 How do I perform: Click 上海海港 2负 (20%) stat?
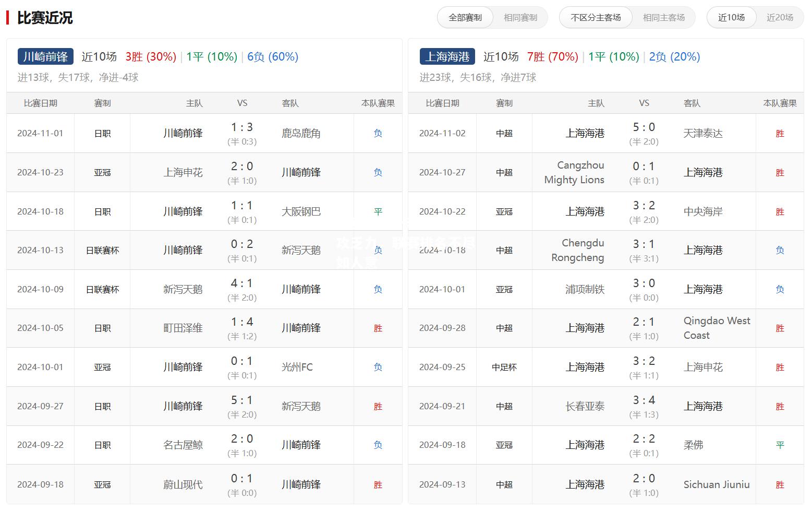674,56
